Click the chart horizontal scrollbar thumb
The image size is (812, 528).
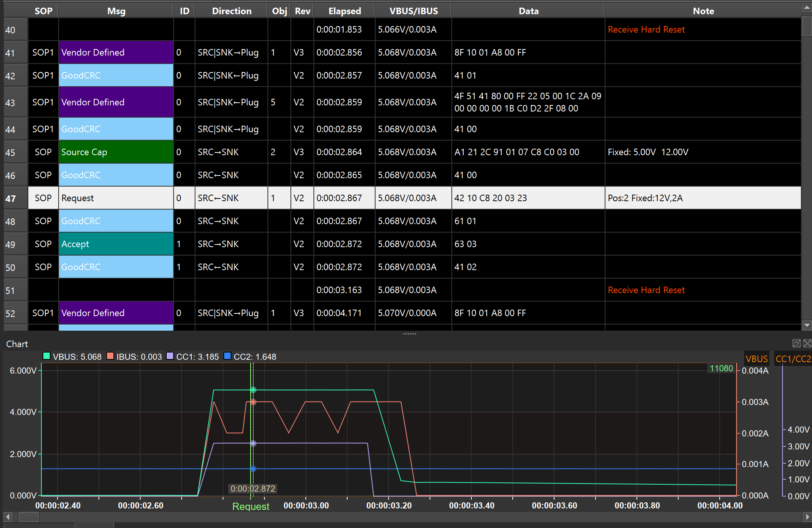coord(29,517)
